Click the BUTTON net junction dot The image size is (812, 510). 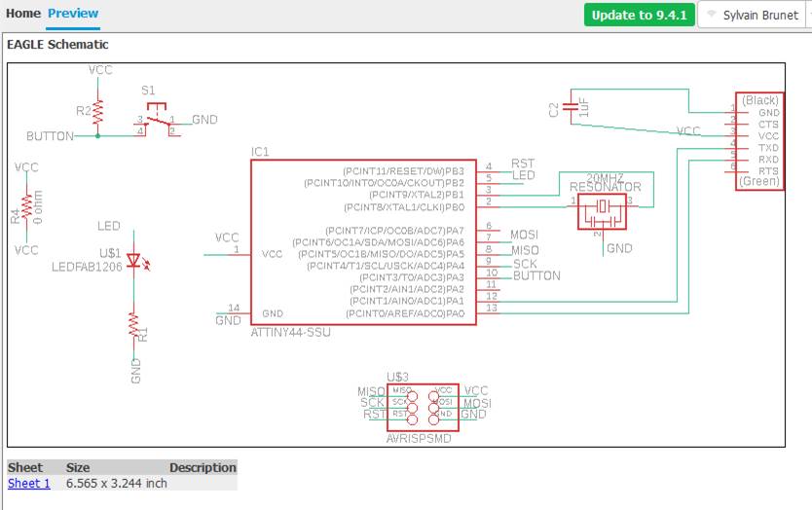98,136
